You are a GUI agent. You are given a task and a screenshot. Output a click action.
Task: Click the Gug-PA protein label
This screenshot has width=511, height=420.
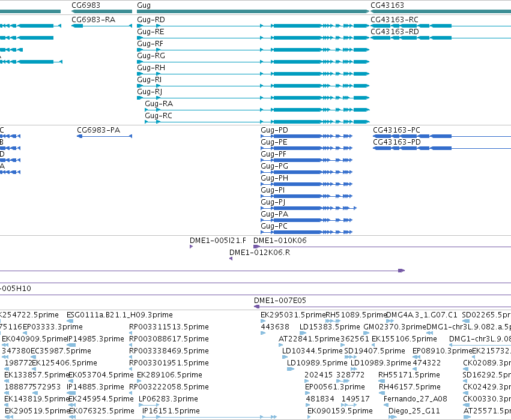click(274, 214)
